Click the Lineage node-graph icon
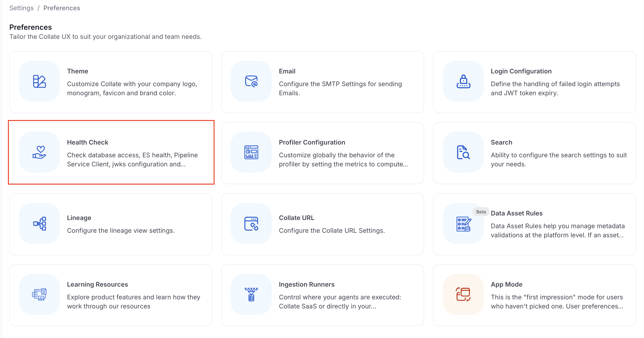644x338 pixels. (x=40, y=223)
